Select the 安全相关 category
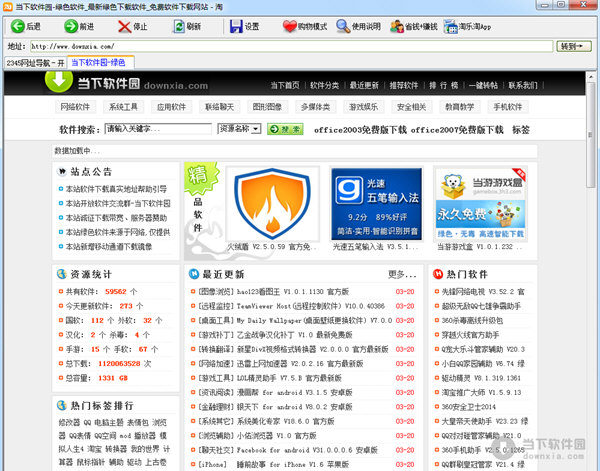Screen dimensions: 600x471 (x=411, y=107)
